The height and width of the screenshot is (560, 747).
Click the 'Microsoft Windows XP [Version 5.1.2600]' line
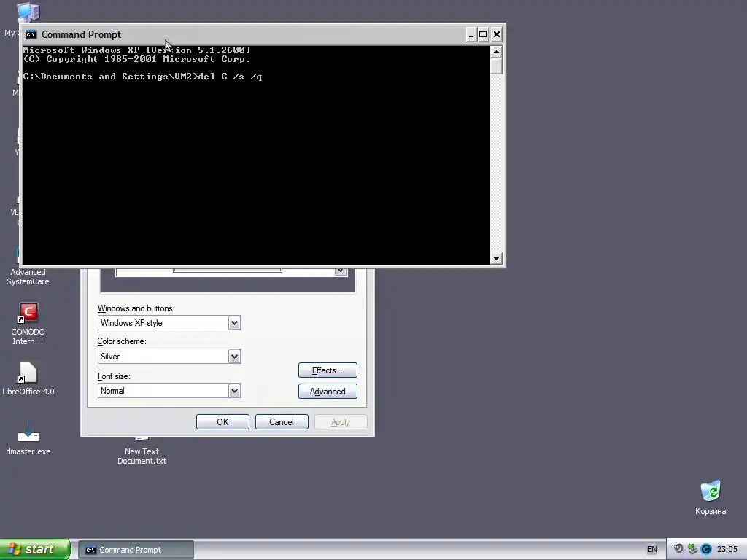(136, 50)
